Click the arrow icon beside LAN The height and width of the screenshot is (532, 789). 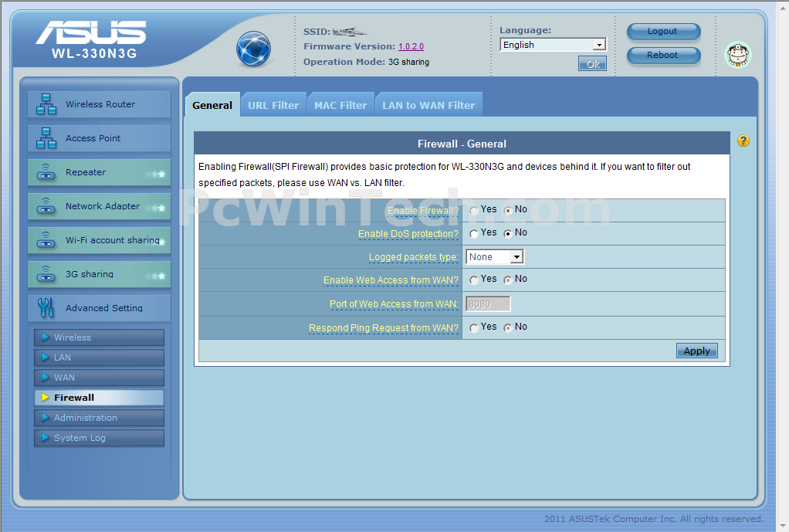pos(45,357)
